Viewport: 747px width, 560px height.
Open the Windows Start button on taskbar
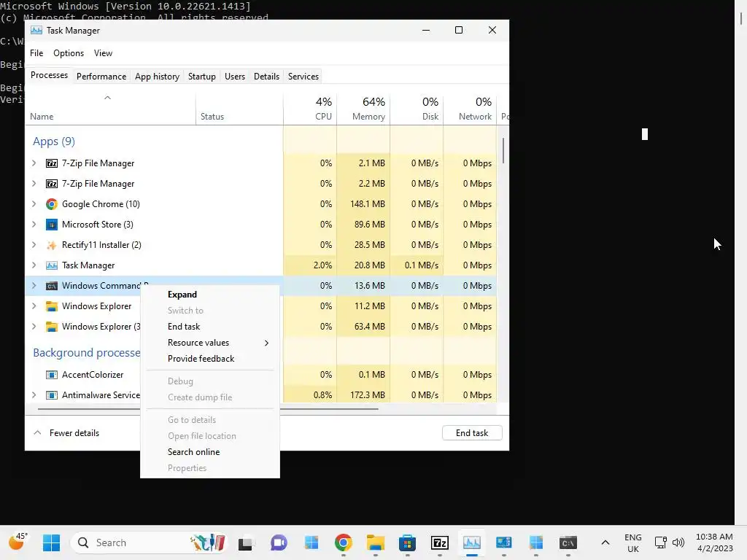pyautogui.click(x=52, y=542)
